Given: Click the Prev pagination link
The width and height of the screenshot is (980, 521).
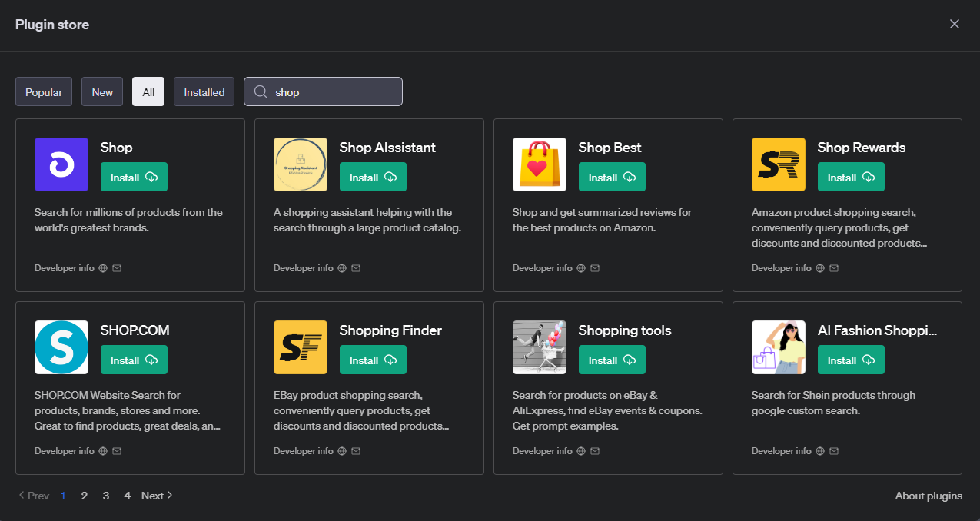Looking at the screenshot, I should point(34,496).
